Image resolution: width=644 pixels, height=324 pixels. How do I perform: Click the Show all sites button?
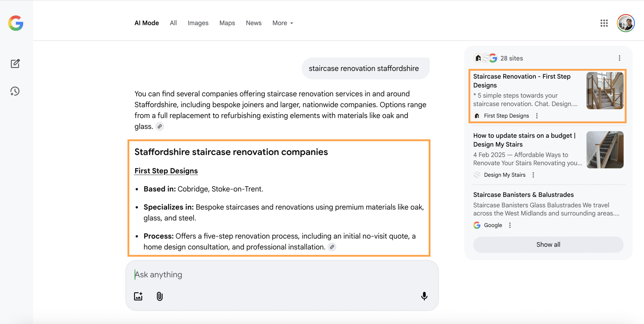[548, 244]
